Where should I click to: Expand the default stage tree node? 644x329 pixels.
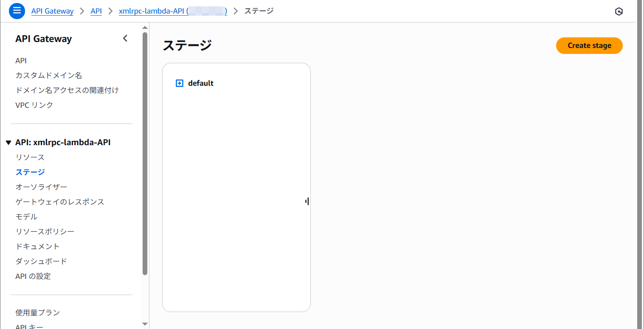179,83
